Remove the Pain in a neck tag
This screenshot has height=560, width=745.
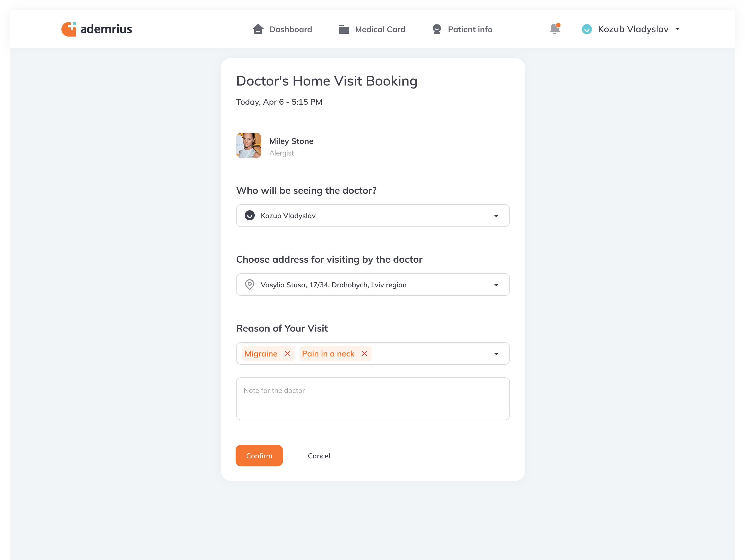(364, 353)
